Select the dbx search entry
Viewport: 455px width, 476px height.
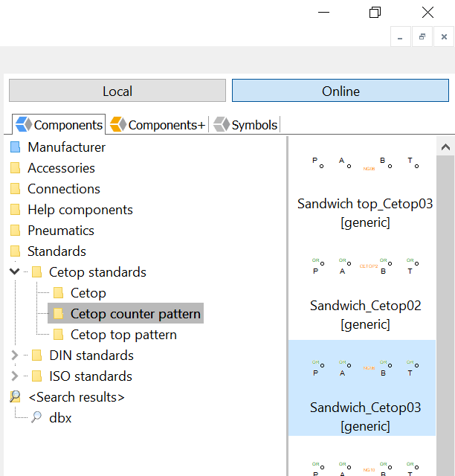(60, 418)
